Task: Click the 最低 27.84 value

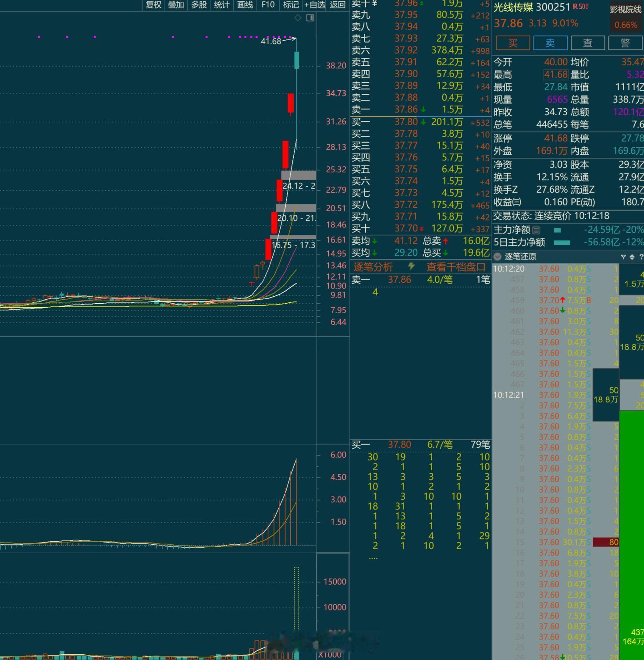Action: tap(556, 87)
